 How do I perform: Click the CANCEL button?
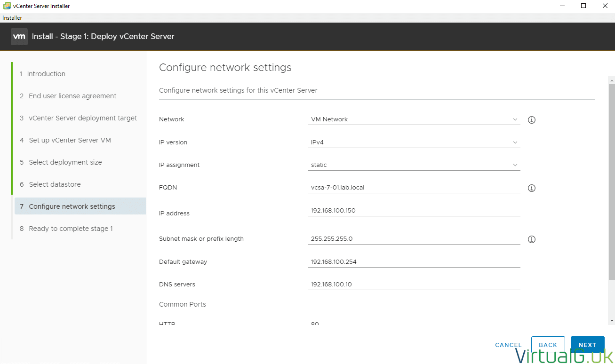point(508,345)
